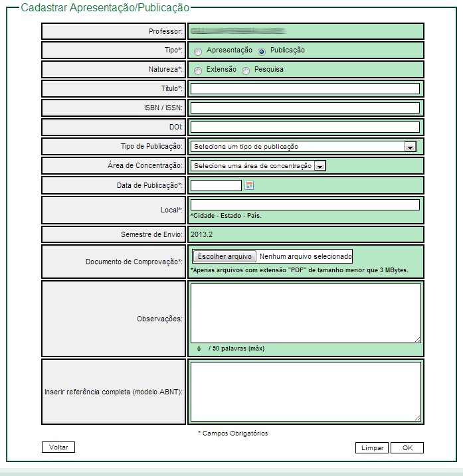Screen dimensions: 463x476
Task: Click the '2013.2' semester value
Action: (201, 234)
